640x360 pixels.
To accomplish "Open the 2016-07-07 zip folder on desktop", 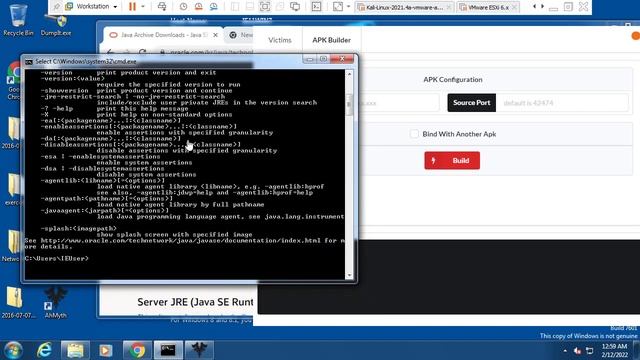I will pos(18,302).
